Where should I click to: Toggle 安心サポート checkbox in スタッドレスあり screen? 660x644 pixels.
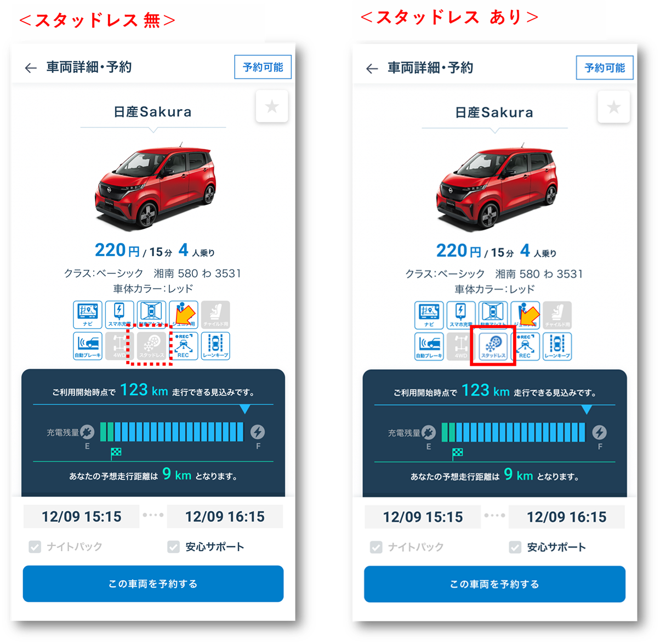click(515, 547)
